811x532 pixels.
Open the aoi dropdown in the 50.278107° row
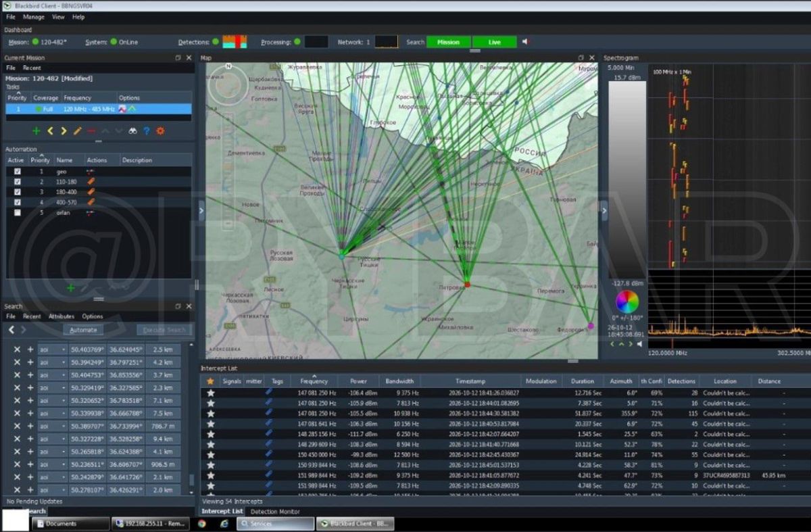(x=52, y=490)
